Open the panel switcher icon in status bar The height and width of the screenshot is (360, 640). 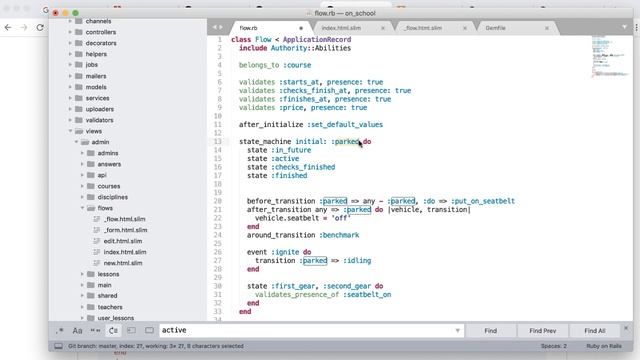(x=58, y=346)
